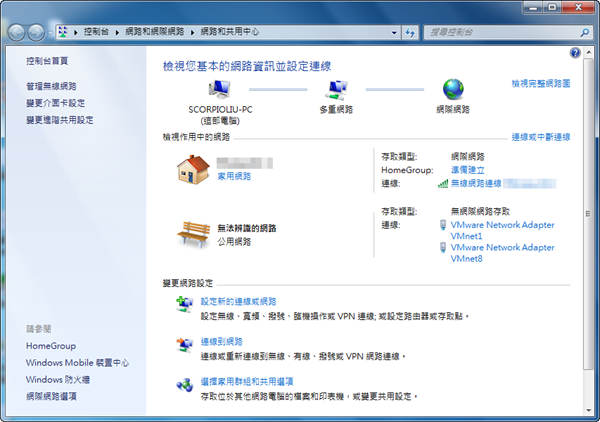Open the recent pages dropdown beside navigation arrows
The width and height of the screenshot is (600, 422).
50,33
